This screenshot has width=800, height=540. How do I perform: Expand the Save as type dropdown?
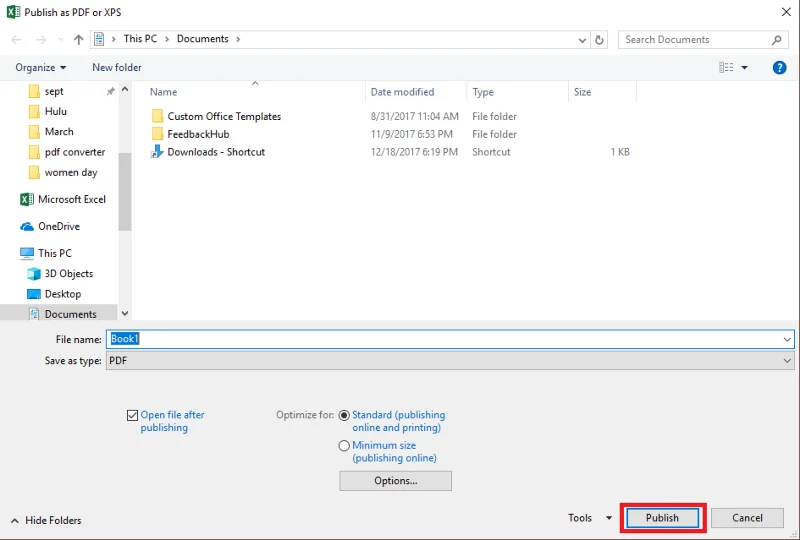coord(787,361)
